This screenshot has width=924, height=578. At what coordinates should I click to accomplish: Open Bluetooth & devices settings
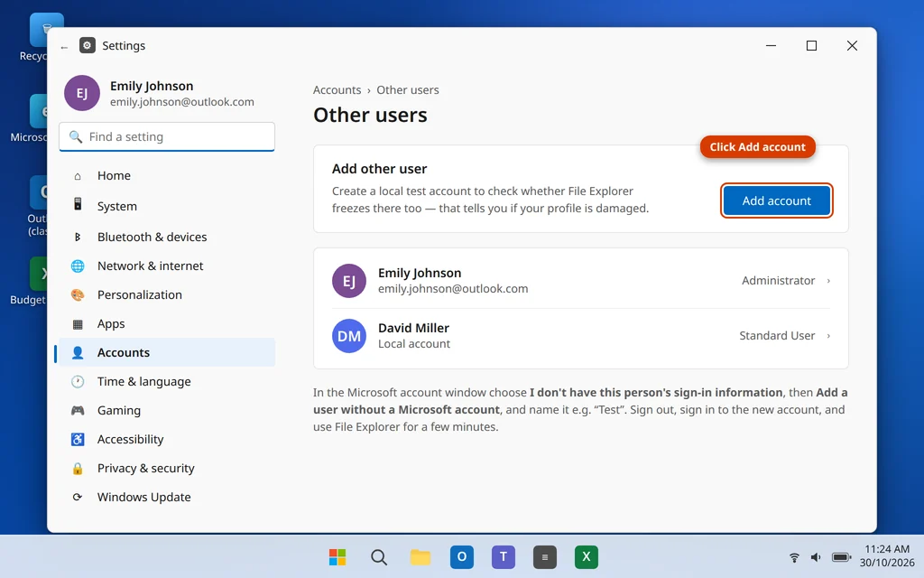point(167,238)
